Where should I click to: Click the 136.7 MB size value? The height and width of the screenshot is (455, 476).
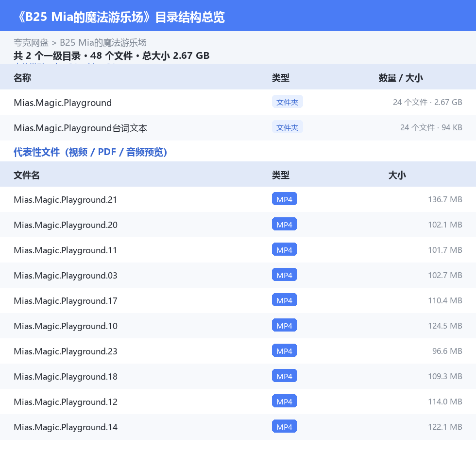tap(445, 199)
